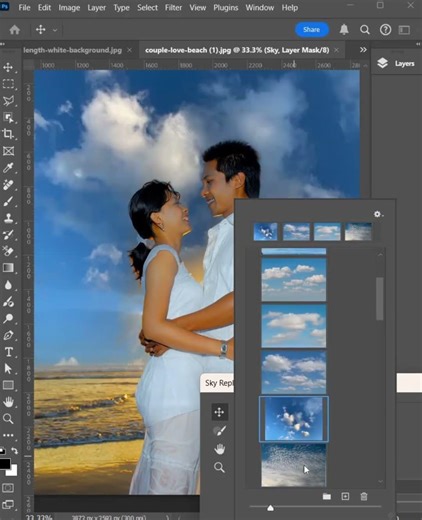Select the Hand tool in left toolbar
This screenshot has width=422, height=520.
[x=8, y=402]
